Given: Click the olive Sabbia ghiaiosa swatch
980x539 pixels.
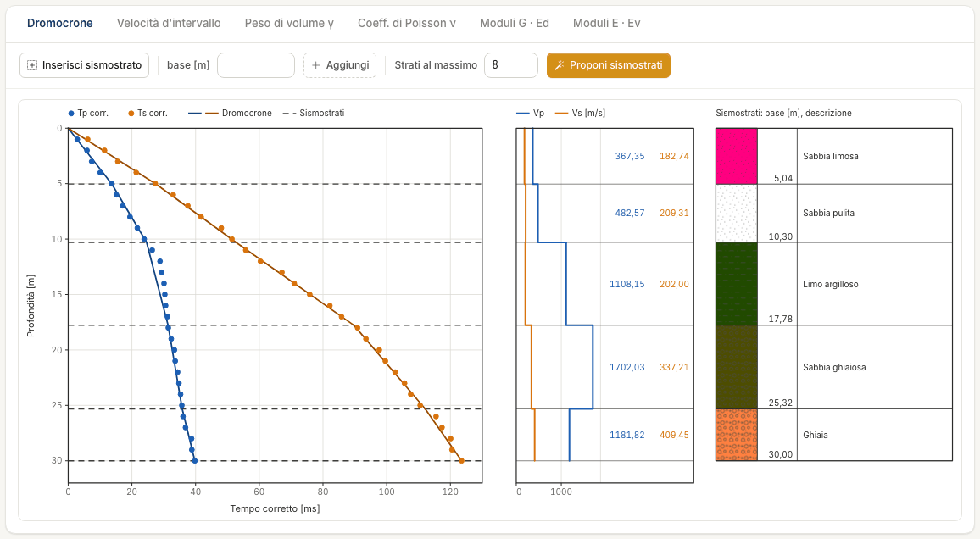Looking at the screenshot, I should (736, 367).
